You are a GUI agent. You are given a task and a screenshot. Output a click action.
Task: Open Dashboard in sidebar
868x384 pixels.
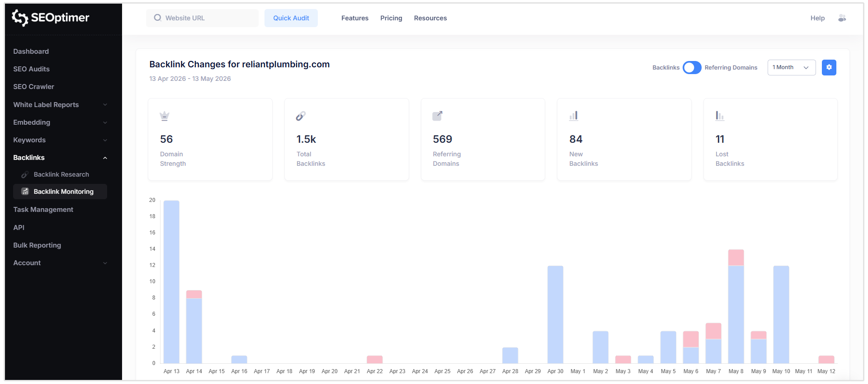click(31, 52)
